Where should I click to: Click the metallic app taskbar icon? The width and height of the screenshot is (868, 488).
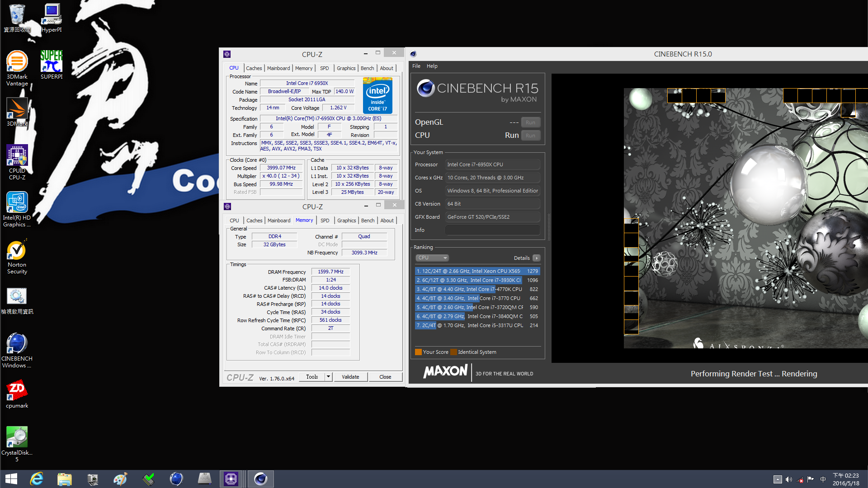(204, 479)
